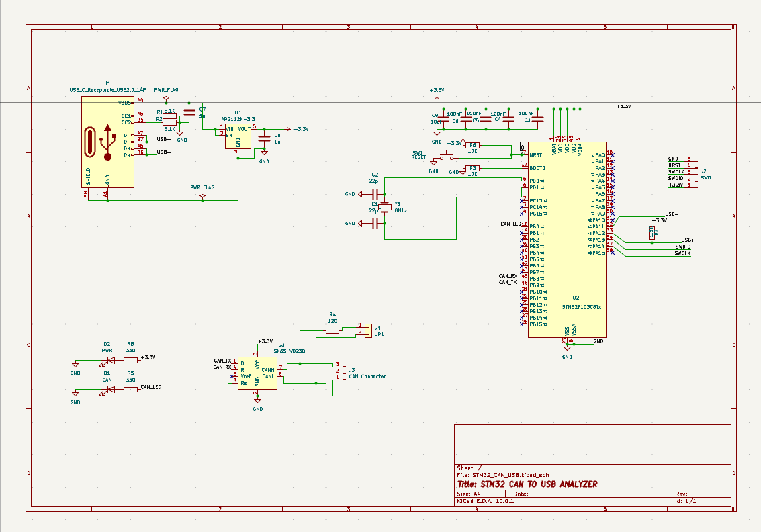Click 'KiCad E.D.A. 10.0.1' in title block

tap(486, 501)
